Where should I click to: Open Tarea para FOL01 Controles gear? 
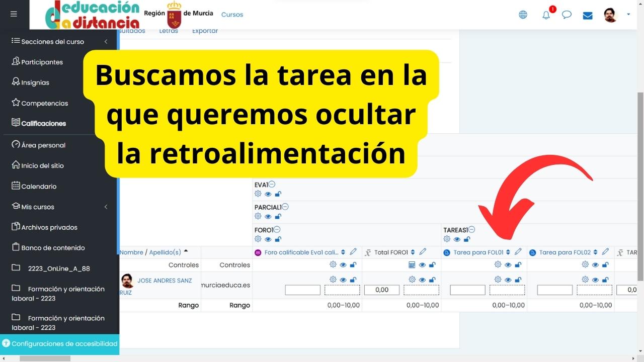coord(498,264)
